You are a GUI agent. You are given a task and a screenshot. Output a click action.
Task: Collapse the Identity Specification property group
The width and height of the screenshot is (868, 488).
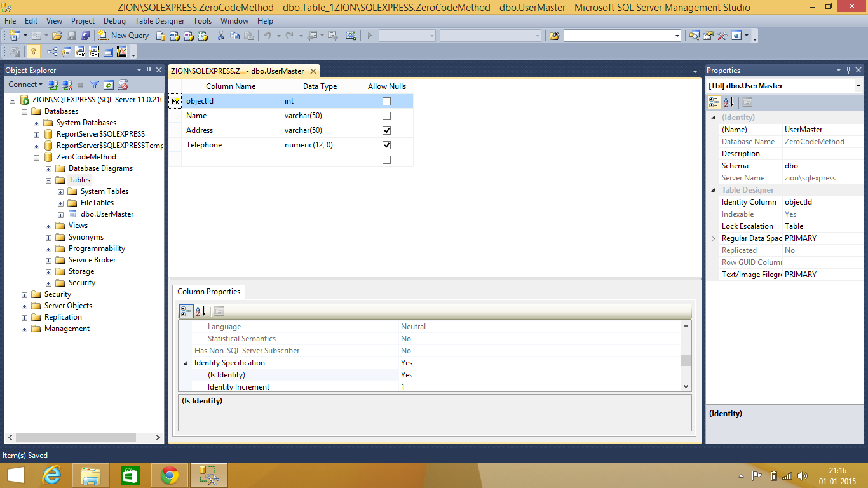(186, 363)
